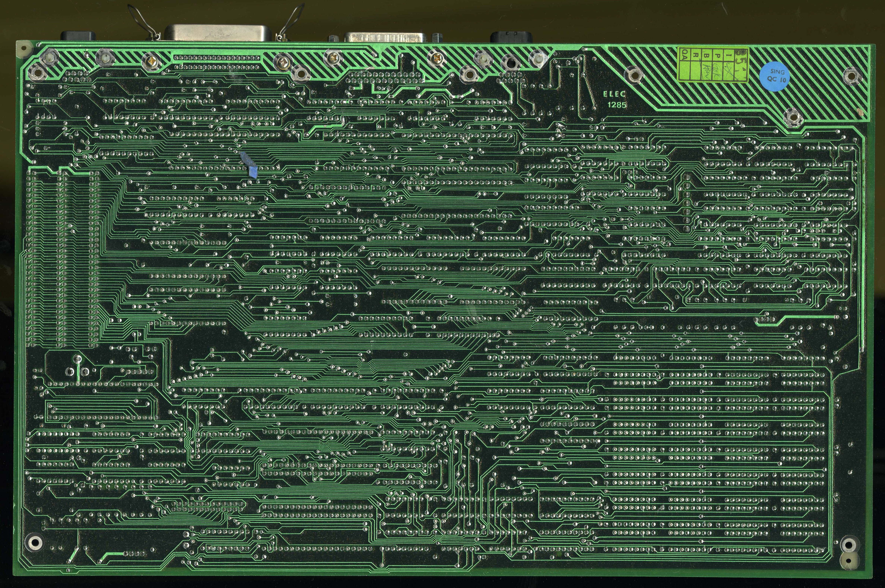
Task: Click the blue SING QC 10 sticker
Action: coord(774,76)
